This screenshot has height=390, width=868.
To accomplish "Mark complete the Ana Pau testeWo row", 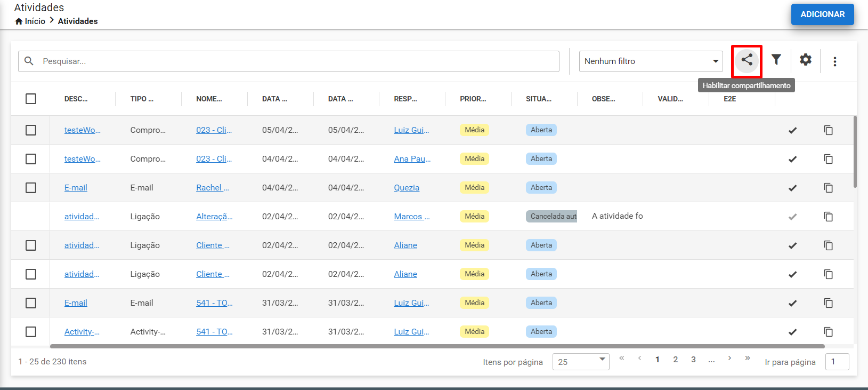I will tap(792, 159).
